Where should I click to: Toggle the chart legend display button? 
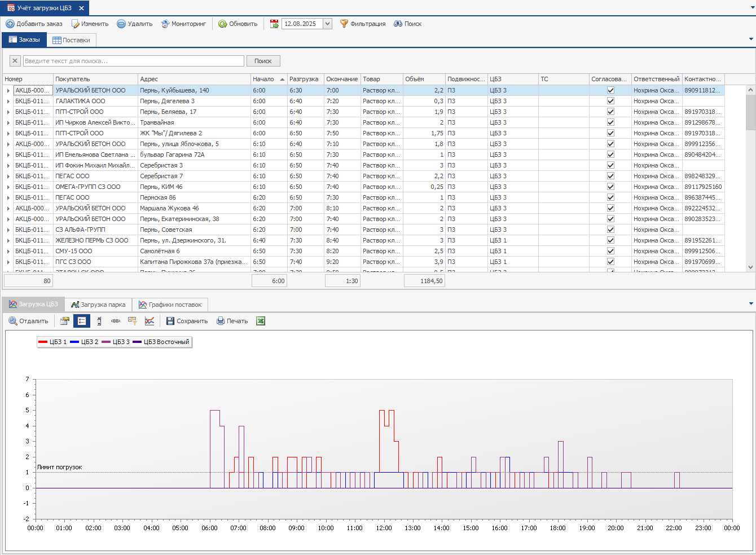82,321
